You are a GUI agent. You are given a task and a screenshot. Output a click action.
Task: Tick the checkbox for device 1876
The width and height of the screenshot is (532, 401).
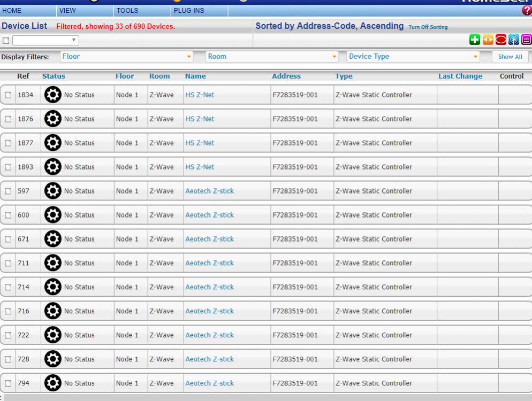(8, 119)
